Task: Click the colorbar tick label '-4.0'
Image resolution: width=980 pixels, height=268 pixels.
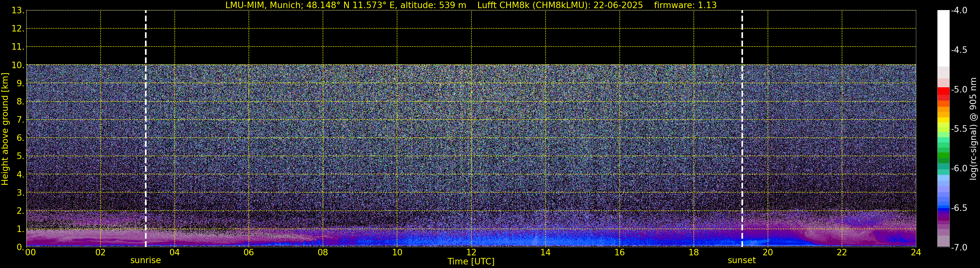Action: pos(959,11)
